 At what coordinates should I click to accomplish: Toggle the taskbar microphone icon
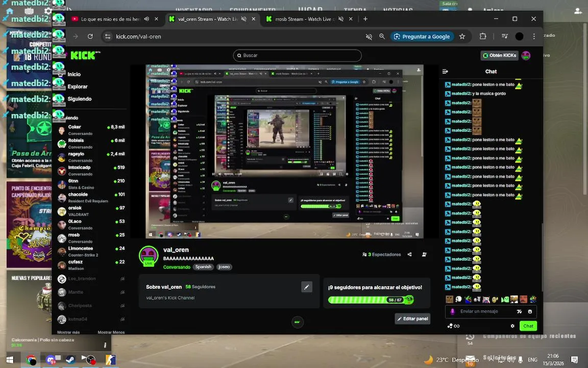521,360
